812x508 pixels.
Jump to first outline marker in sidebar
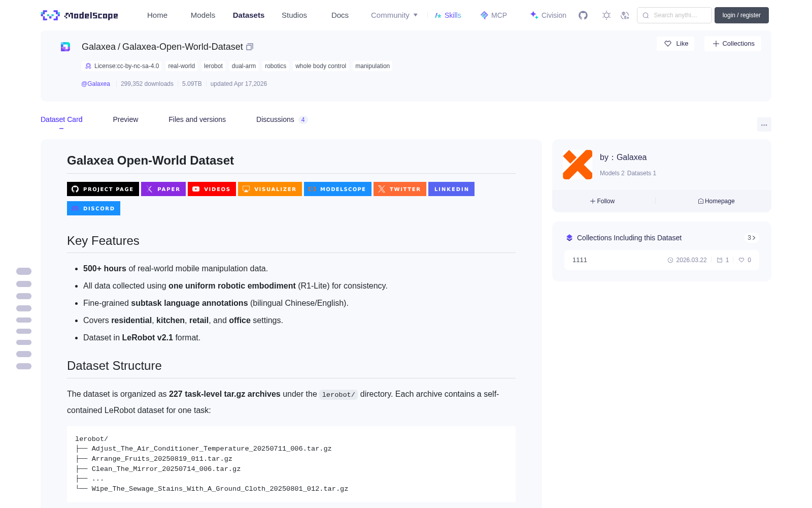24,271
